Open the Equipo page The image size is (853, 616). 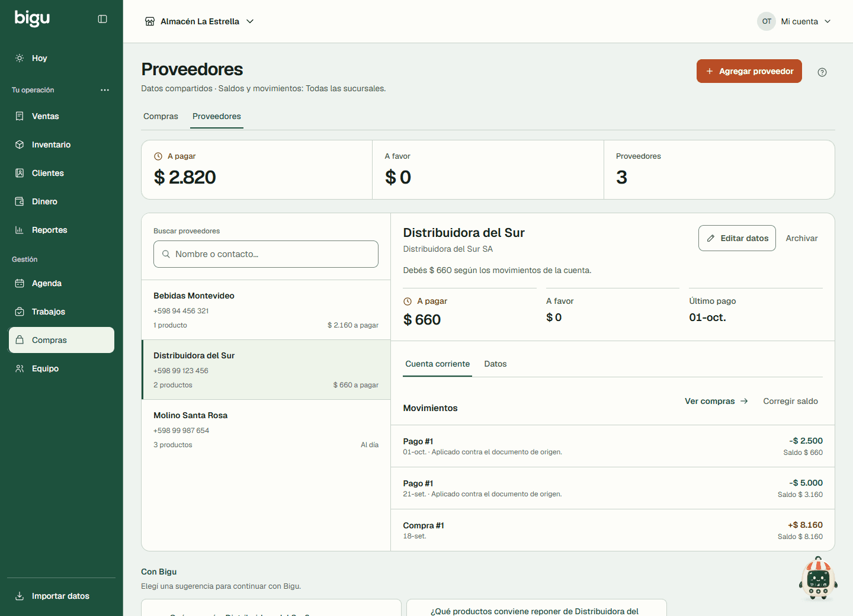[62, 368]
